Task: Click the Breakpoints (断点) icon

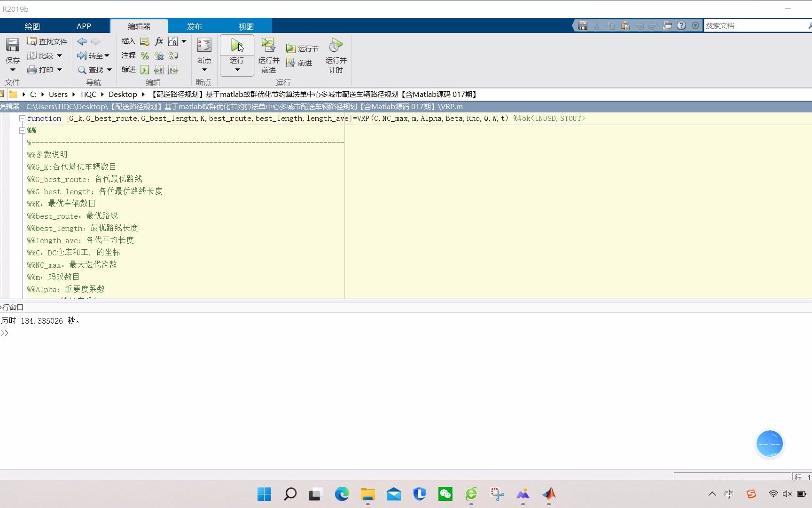Action: point(204,45)
